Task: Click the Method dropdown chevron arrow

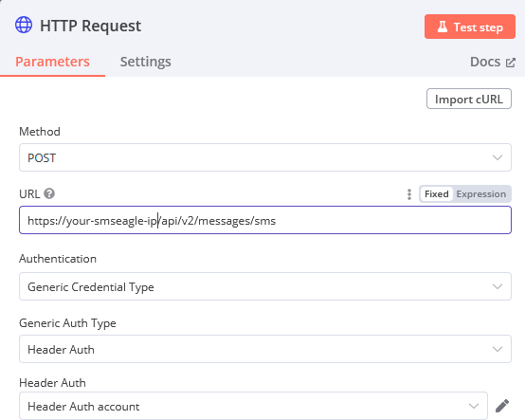Action: point(498,157)
